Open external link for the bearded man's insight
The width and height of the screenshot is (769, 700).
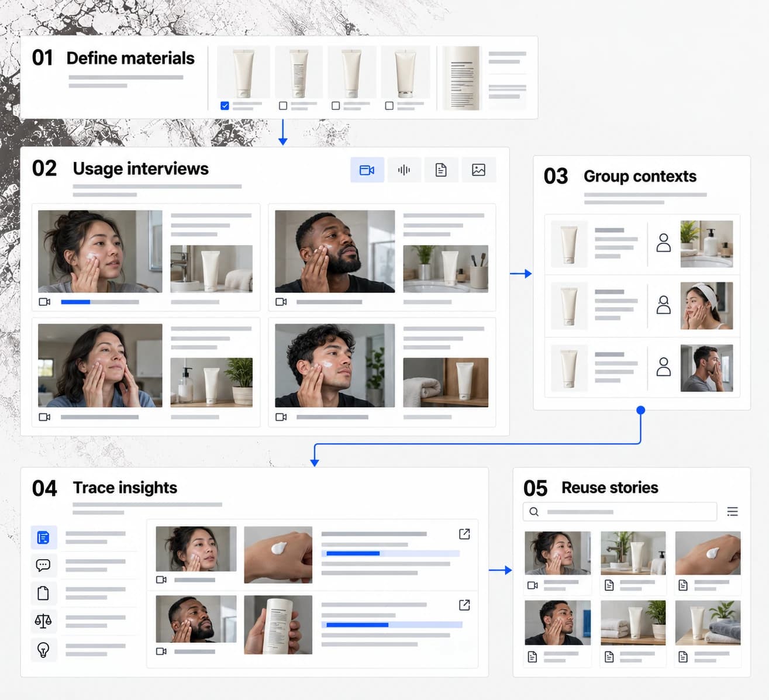464,605
